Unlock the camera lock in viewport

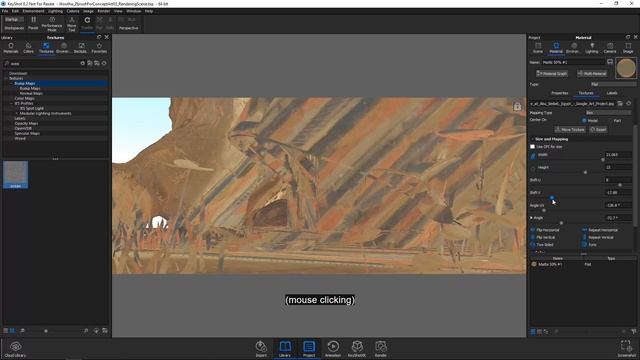pos(517,107)
